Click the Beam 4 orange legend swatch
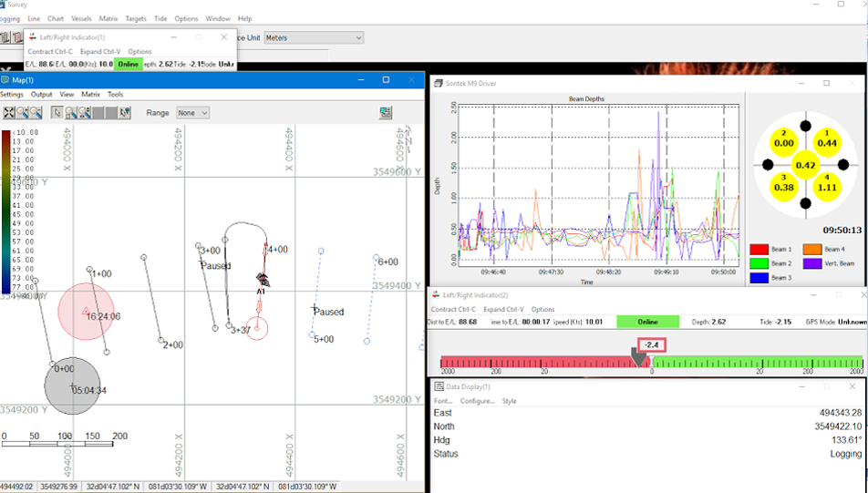Screen dimensions: 868x493 click(812, 250)
